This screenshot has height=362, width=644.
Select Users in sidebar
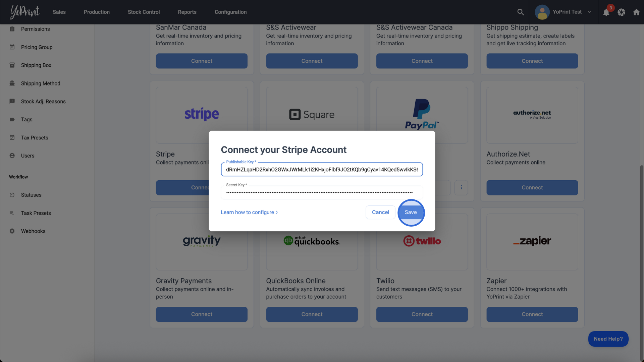28,156
